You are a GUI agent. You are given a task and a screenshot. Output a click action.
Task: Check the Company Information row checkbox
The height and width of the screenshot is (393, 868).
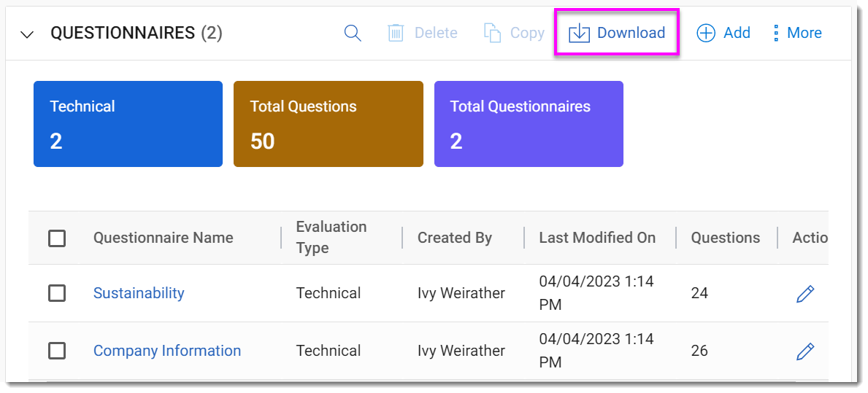pyautogui.click(x=57, y=351)
